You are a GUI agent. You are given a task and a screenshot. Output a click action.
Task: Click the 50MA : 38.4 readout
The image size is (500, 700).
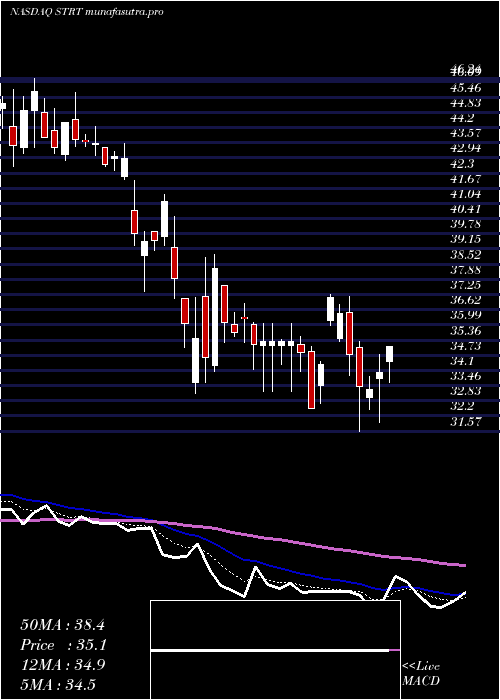tap(62, 625)
